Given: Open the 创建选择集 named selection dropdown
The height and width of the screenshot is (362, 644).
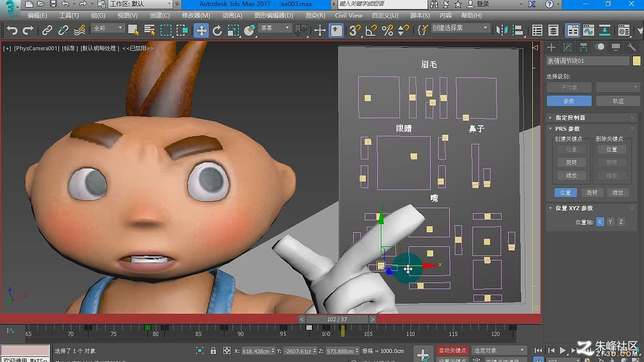Looking at the screenshot, I should [x=460, y=28].
